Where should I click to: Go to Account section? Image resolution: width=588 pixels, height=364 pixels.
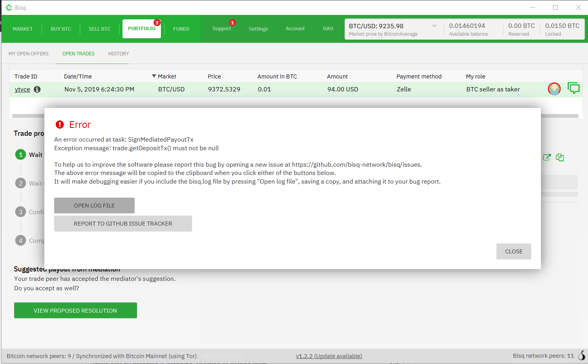[295, 29]
